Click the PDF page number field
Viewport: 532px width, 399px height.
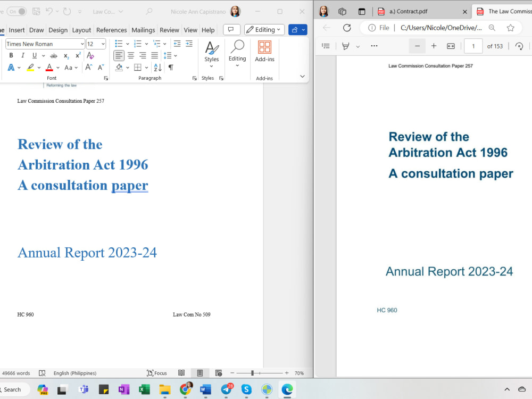pyautogui.click(x=473, y=46)
